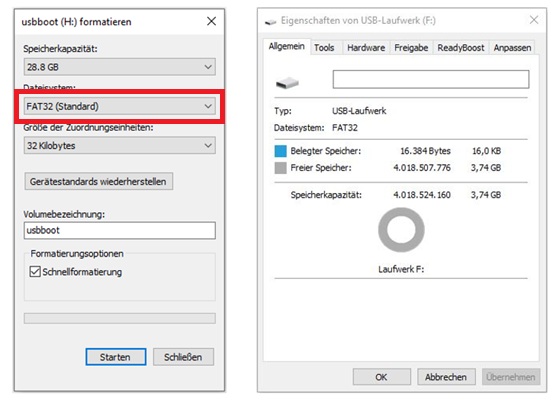Click Abbrechen in the Eigenschaften window
The image size is (553, 400).
(x=446, y=377)
